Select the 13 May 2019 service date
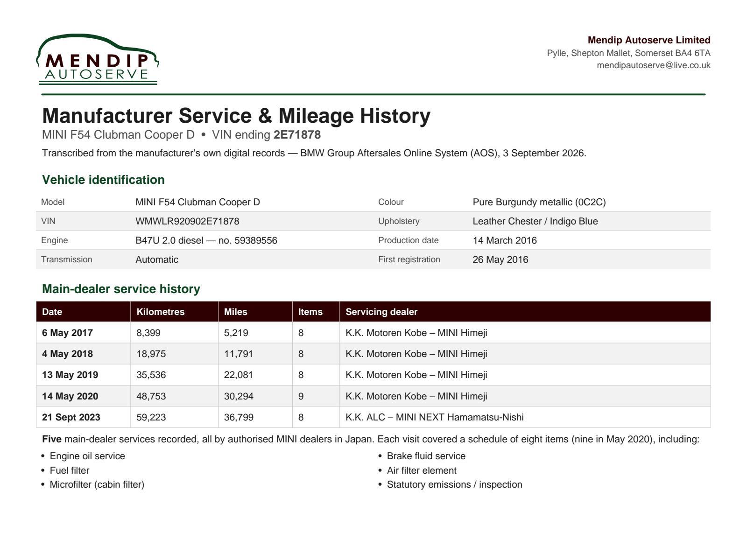The width and height of the screenshot is (747, 560). (x=70, y=375)
